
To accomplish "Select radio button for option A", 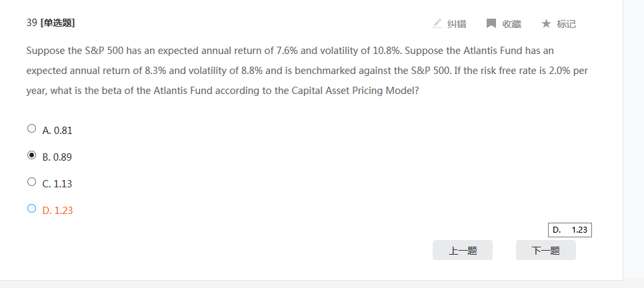I will coord(31,129).
